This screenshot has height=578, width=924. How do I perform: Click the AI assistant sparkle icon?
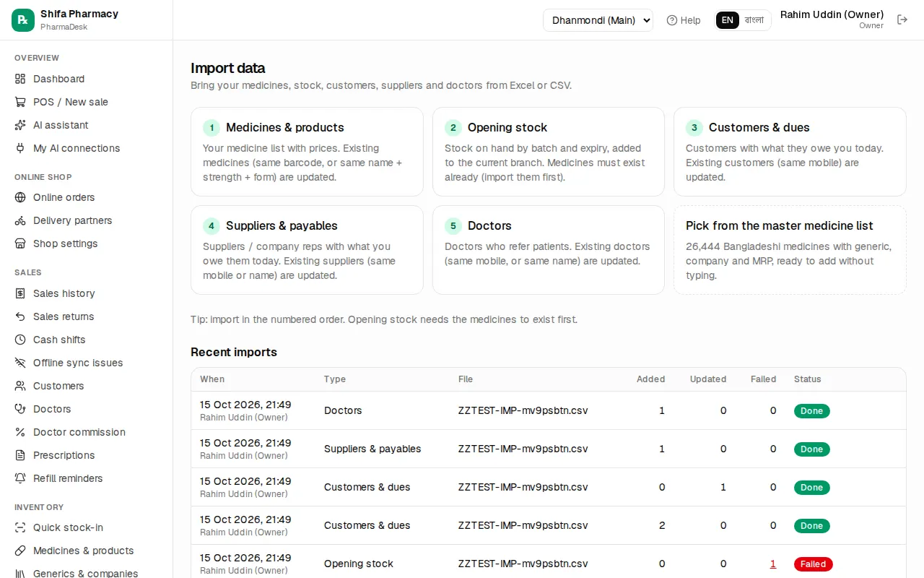20,125
